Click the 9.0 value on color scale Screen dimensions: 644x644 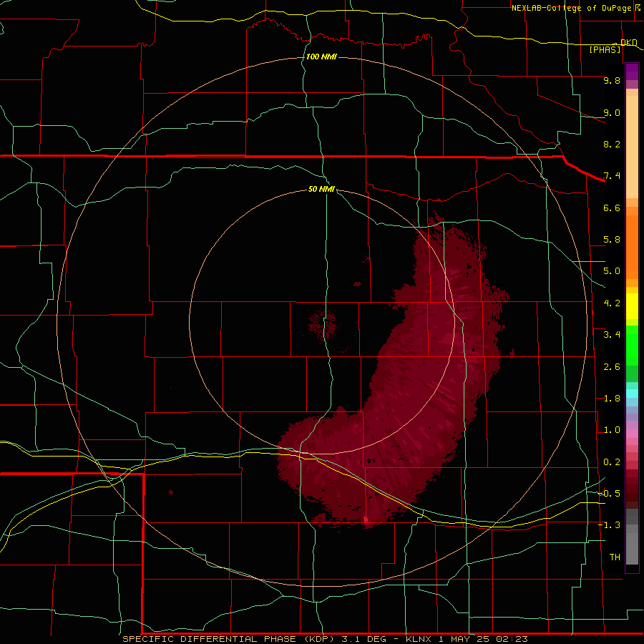[x=612, y=112]
